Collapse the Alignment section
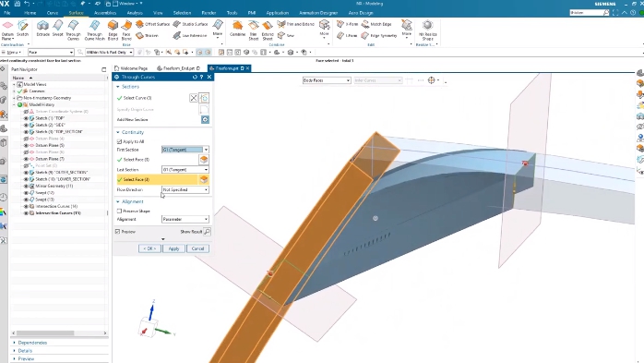This screenshot has width=644, height=363. pyautogui.click(x=118, y=202)
